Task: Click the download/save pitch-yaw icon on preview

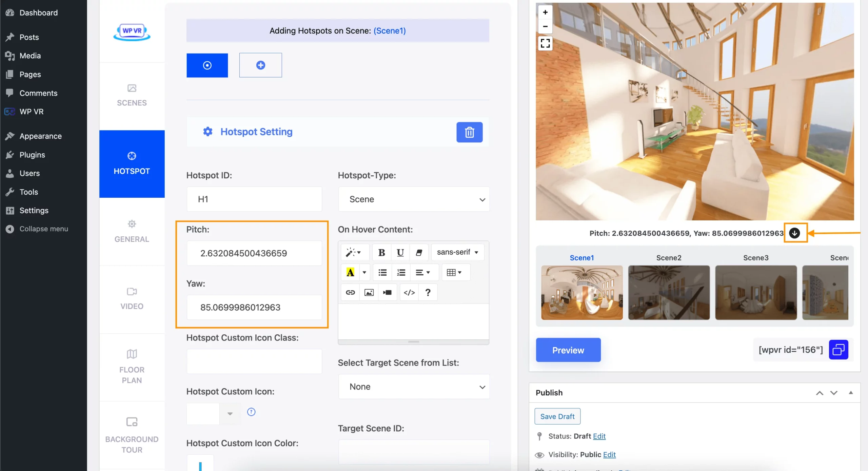Action: click(x=794, y=233)
